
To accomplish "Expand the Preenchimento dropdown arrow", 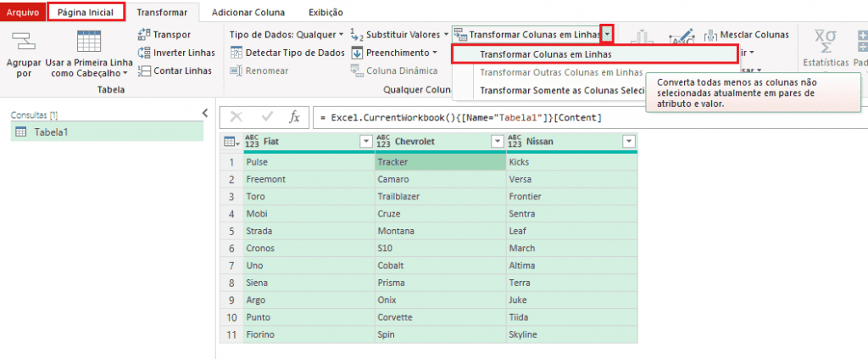I will [x=435, y=53].
